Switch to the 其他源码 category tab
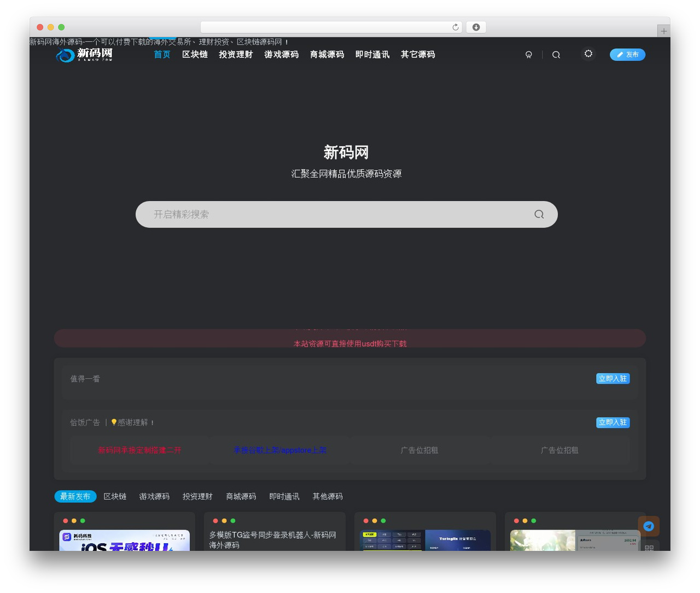The image size is (700, 593). 328,496
